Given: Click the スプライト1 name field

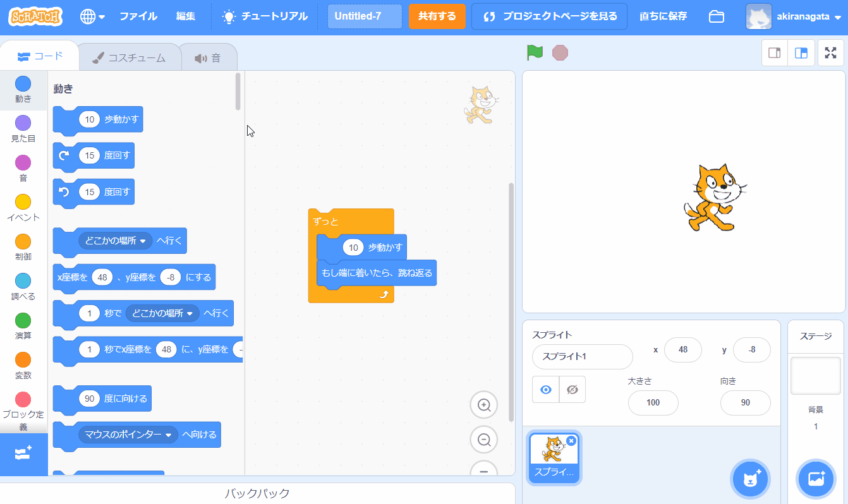Looking at the screenshot, I should (582, 357).
